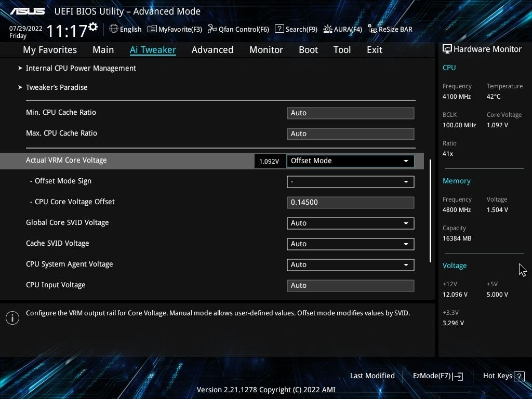Screen dimensions: 532x399
Task: Expand Tweaker's Paradise section
Action: click(57, 87)
